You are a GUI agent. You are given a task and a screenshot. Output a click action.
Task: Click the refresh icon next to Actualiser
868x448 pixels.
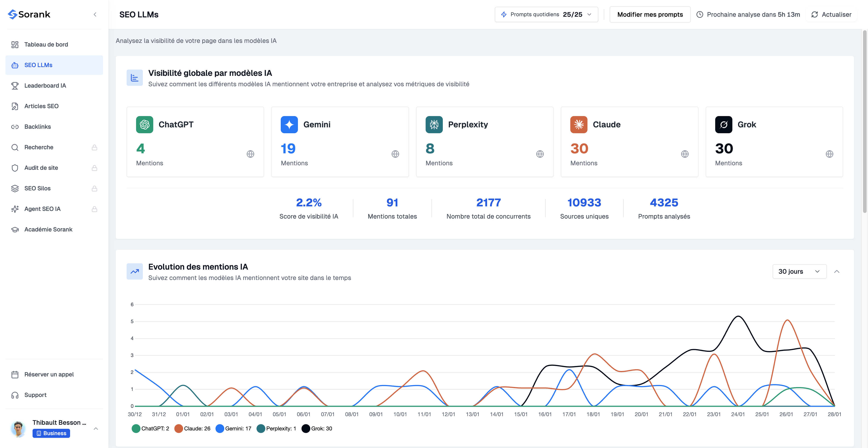tap(814, 14)
